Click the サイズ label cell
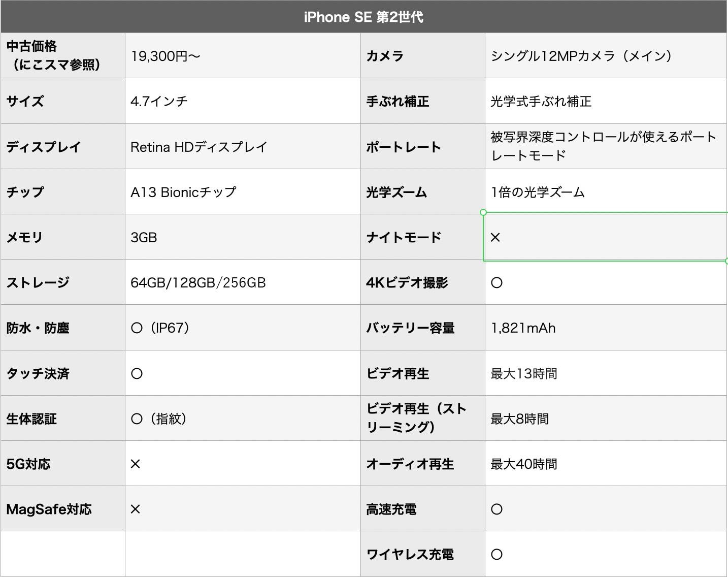This screenshot has height=578, width=728. (63, 101)
